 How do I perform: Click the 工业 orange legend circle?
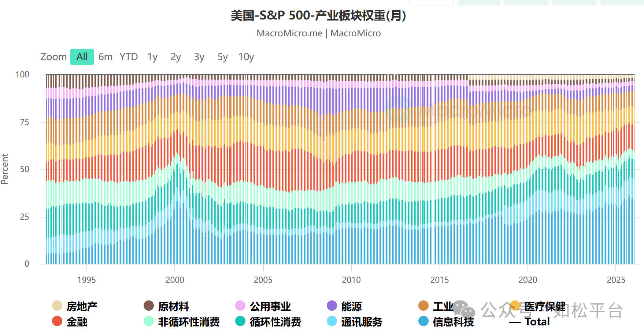point(423,306)
